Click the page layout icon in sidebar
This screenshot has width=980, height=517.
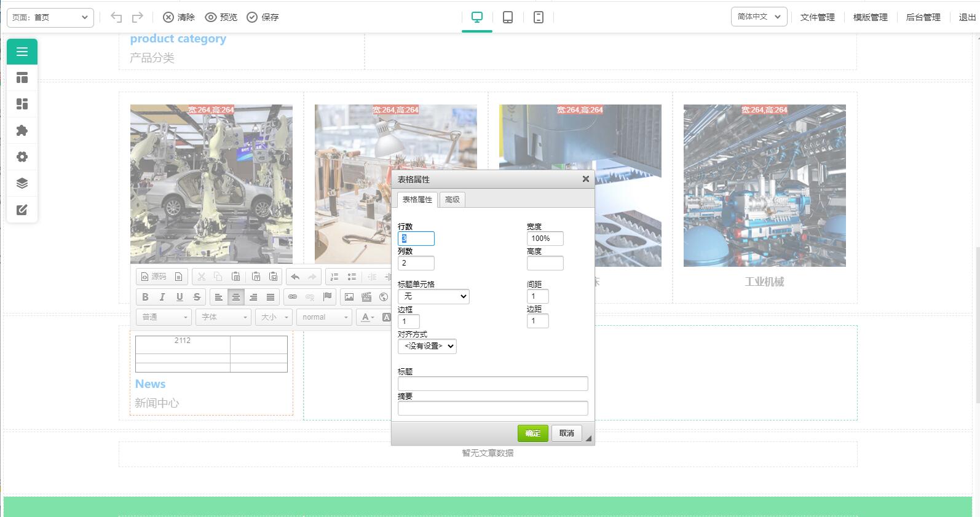tap(22, 78)
